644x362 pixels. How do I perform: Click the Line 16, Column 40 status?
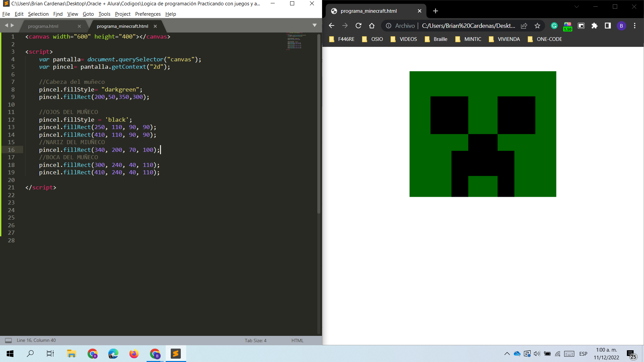36,340
